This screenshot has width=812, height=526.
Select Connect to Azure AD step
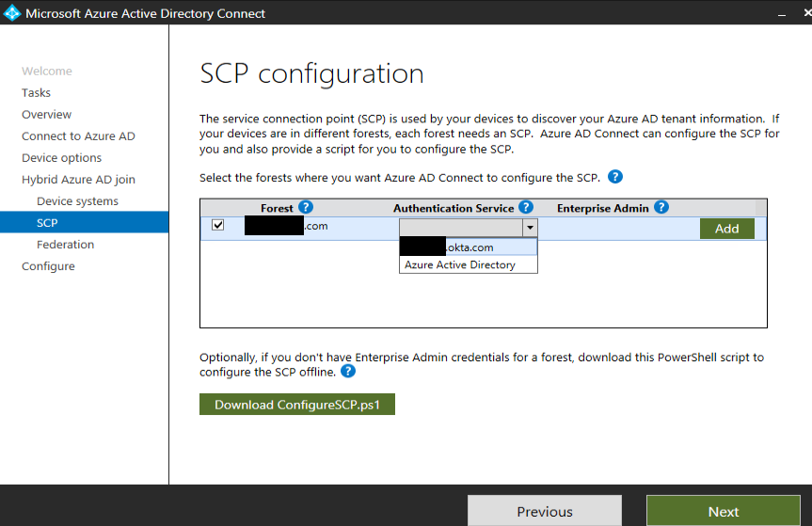click(78, 136)
